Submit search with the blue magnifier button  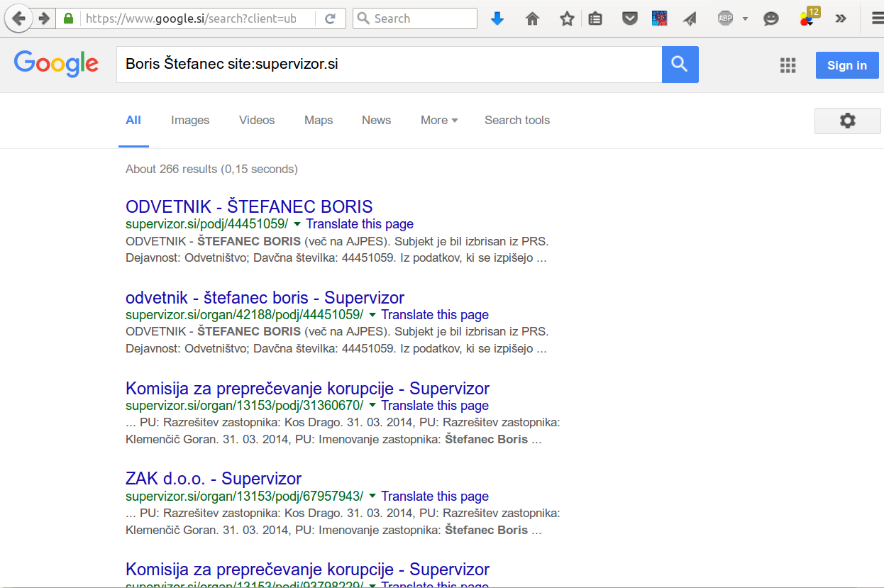click(x=680, y=65)
